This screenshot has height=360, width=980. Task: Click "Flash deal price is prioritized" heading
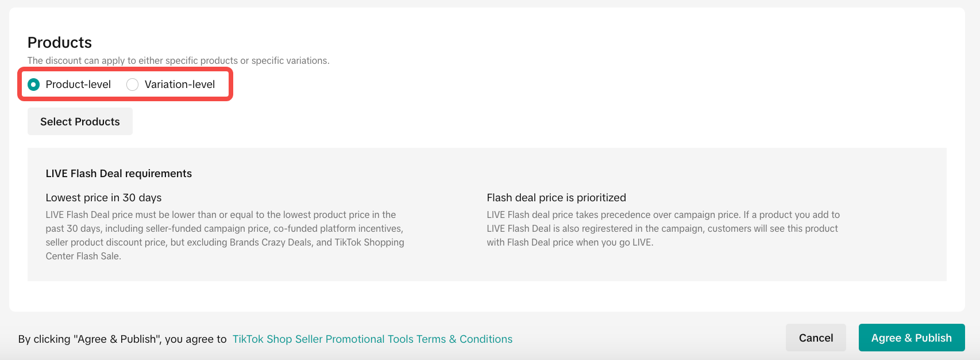point(556,198)
